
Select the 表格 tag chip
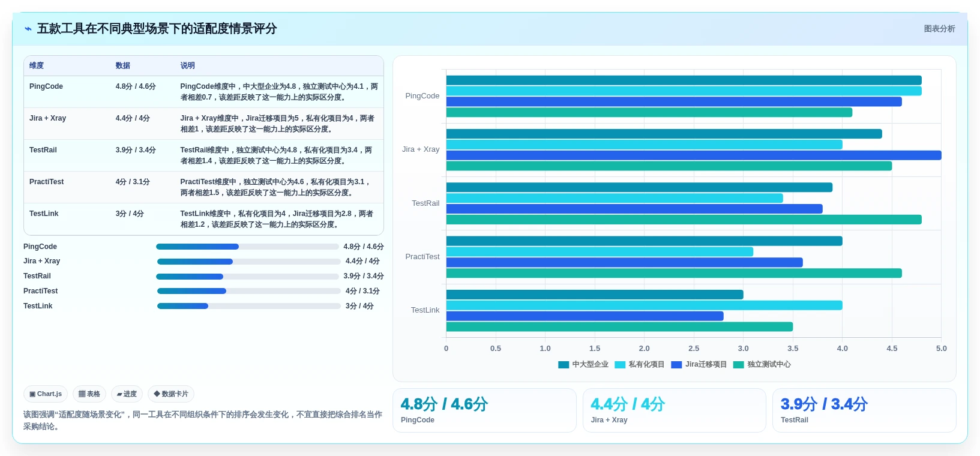coord(89,394)
